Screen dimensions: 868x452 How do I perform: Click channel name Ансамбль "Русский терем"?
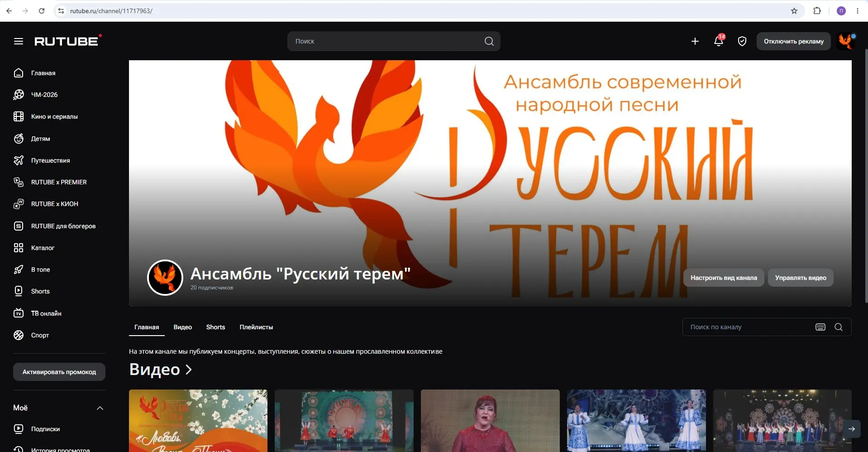[300, 274]
